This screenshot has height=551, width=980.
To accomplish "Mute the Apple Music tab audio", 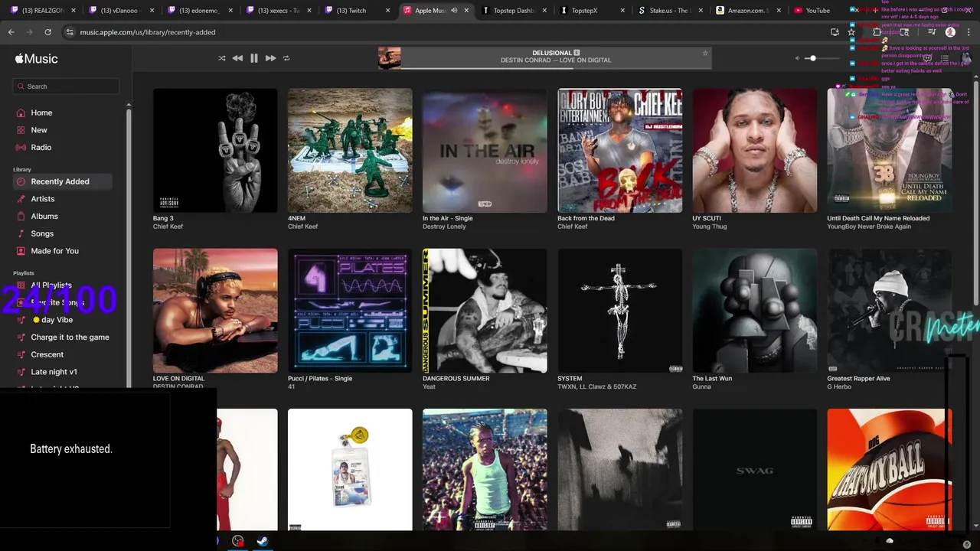I will 454,11.
